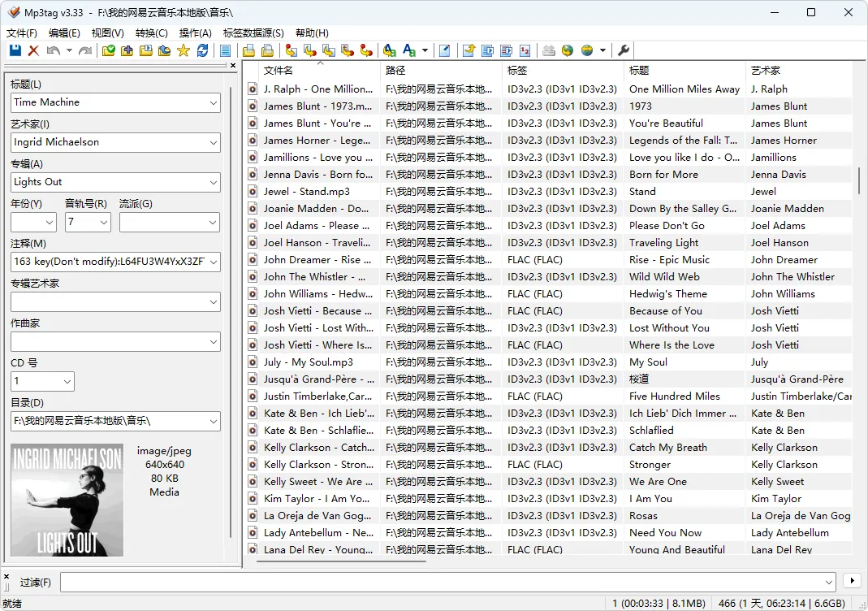Open the 作曲家 composer dropdown
The width and height of the screenshot is (868, 611).
(x=213, y=342)
